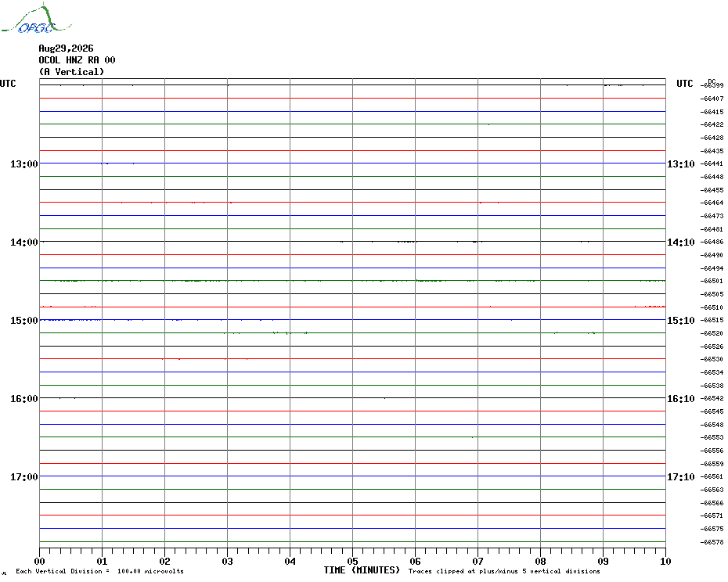Click the "09" minute axis label
Viewport: 728px width, 582px height.
[603, 561]
